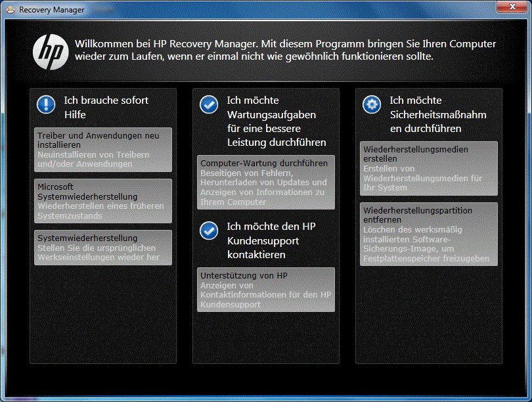The height and width of the screenshot is (402, 532).
Task: Click the checkmark icon beside HP Kundensupport heading
Action: (x=209, y=231)
